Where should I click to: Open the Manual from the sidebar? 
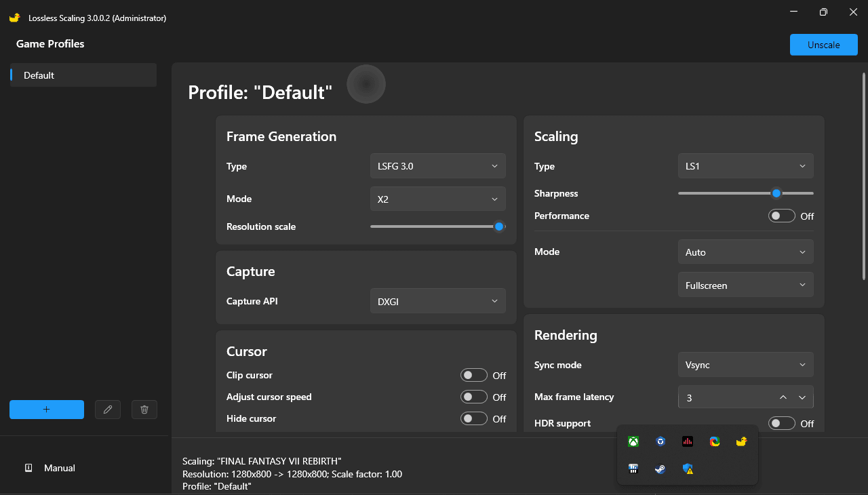point(59,468)
